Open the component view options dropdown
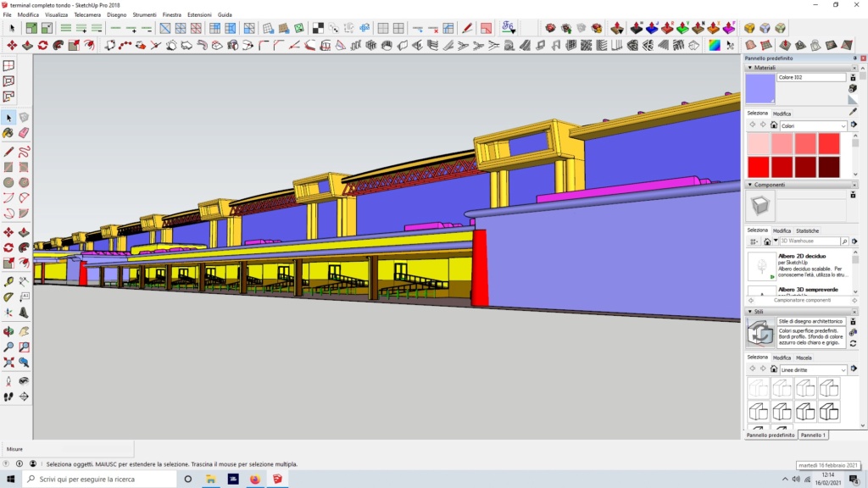Viewport: 868px width, 488px height. (754, 241)
